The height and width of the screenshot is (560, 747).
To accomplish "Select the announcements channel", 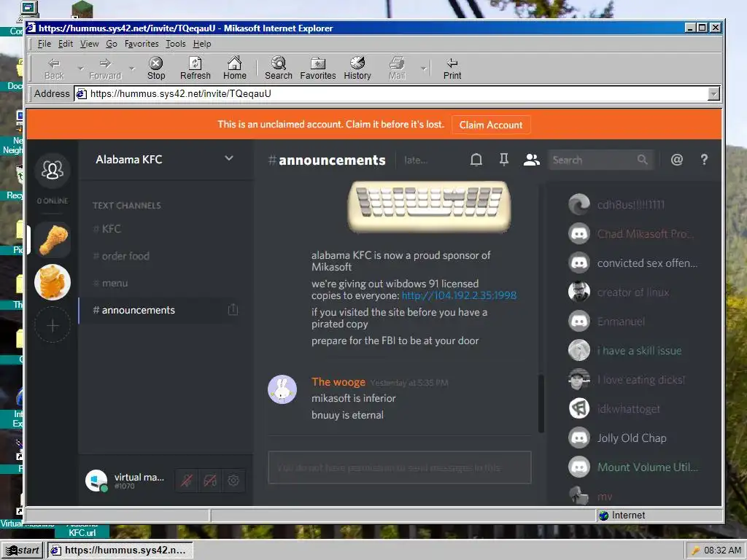I will click(x=165, y=311).
